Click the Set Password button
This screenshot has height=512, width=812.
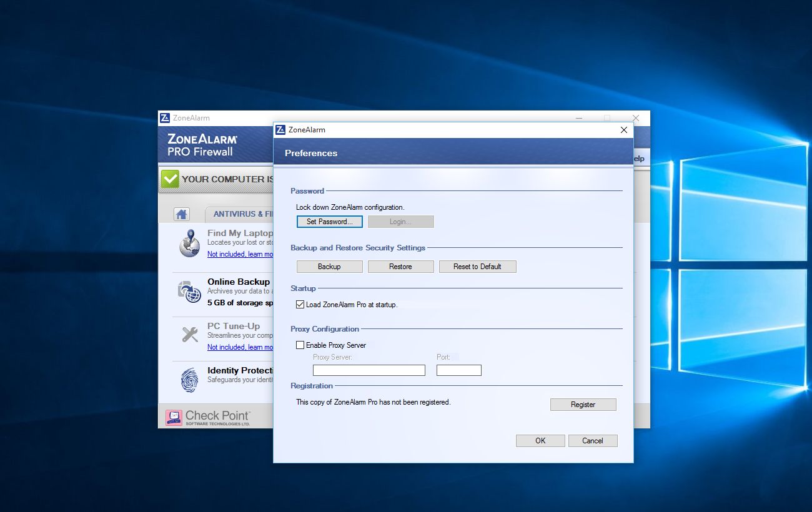(x=329, y=222)
